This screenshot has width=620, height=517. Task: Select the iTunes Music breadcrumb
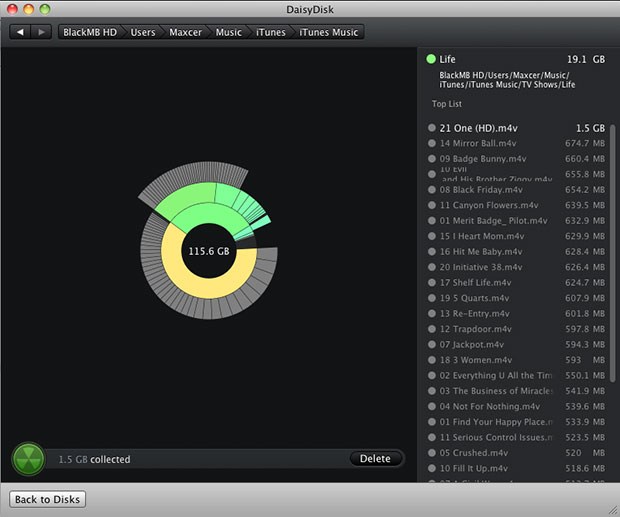coord(329,32)
